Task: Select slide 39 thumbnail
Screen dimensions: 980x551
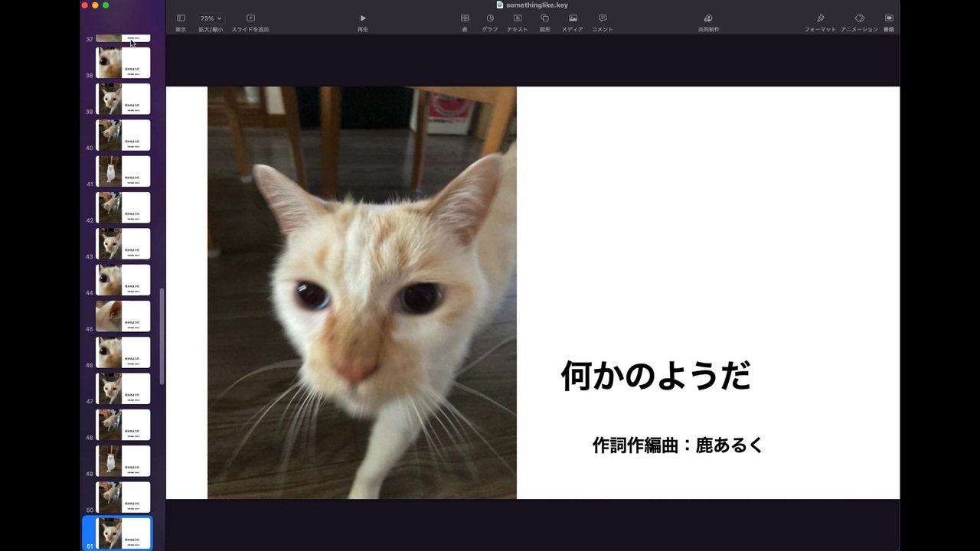Action: click(122, 99)
